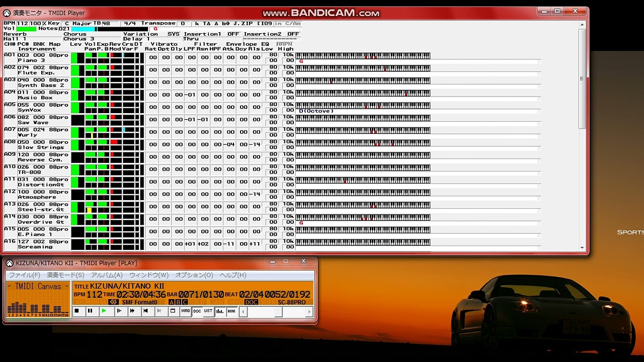Click the BPM value 112 in monitor
This screenshot has width=644, height=362.
22,24
